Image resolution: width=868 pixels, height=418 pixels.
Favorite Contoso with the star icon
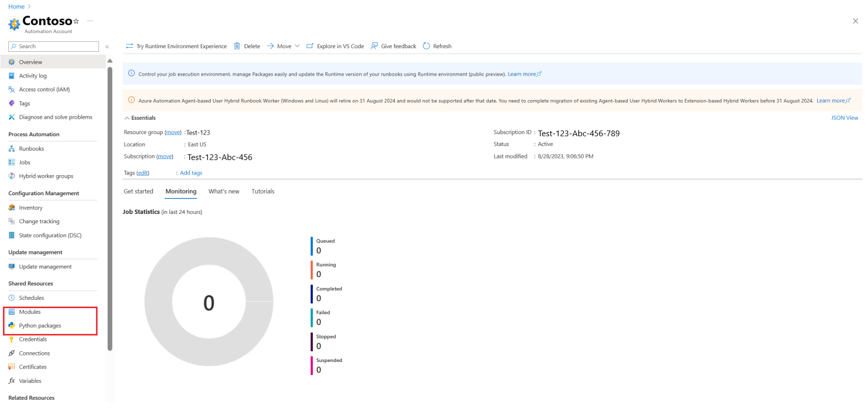[76, 21]
